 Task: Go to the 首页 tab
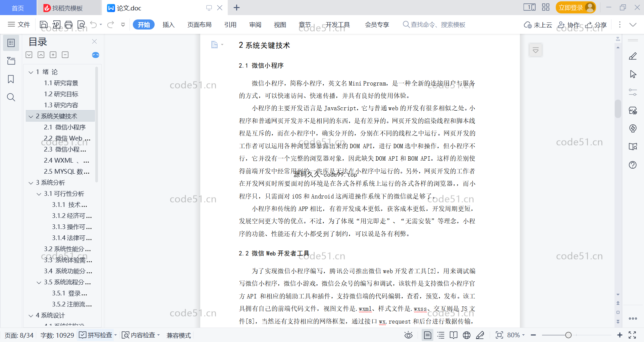(18, 8)
